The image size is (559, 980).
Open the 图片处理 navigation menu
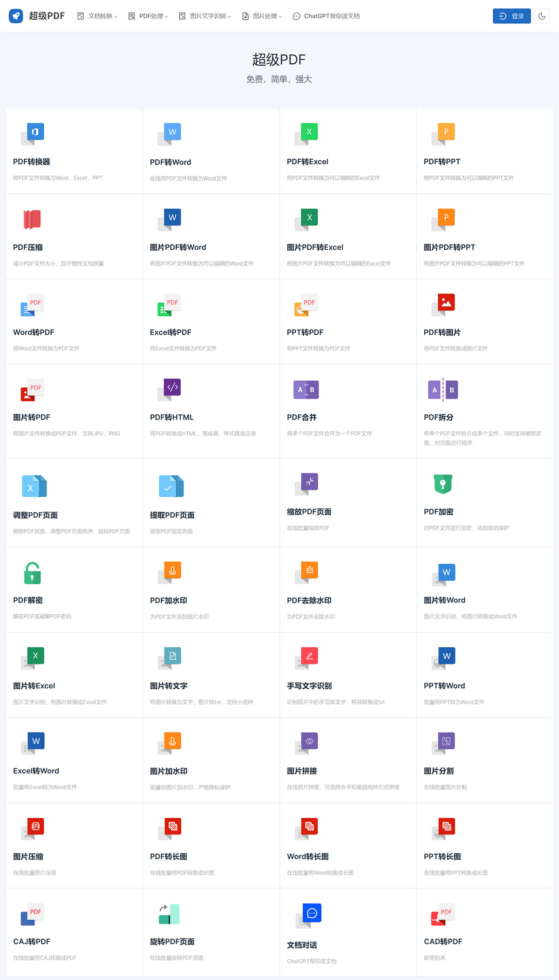pyautogui.click(x=262, y=16)
